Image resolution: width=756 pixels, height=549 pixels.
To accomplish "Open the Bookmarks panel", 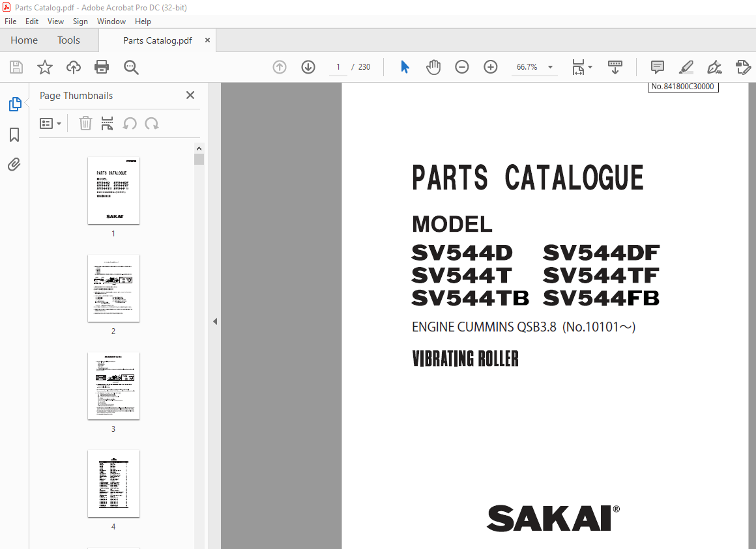I will (x=14, y=135).
